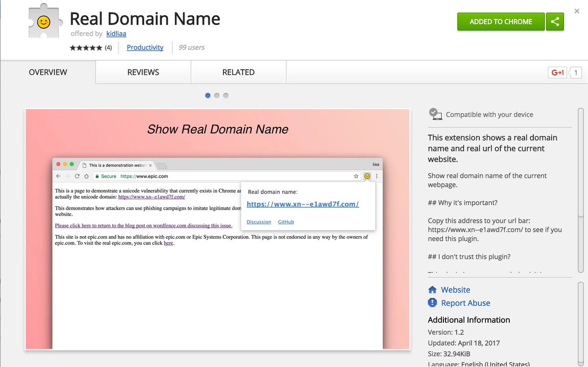Click the bookmark star in screenshot address bar
The height and width of the screenshot is (367, 588).
(356, 176)
